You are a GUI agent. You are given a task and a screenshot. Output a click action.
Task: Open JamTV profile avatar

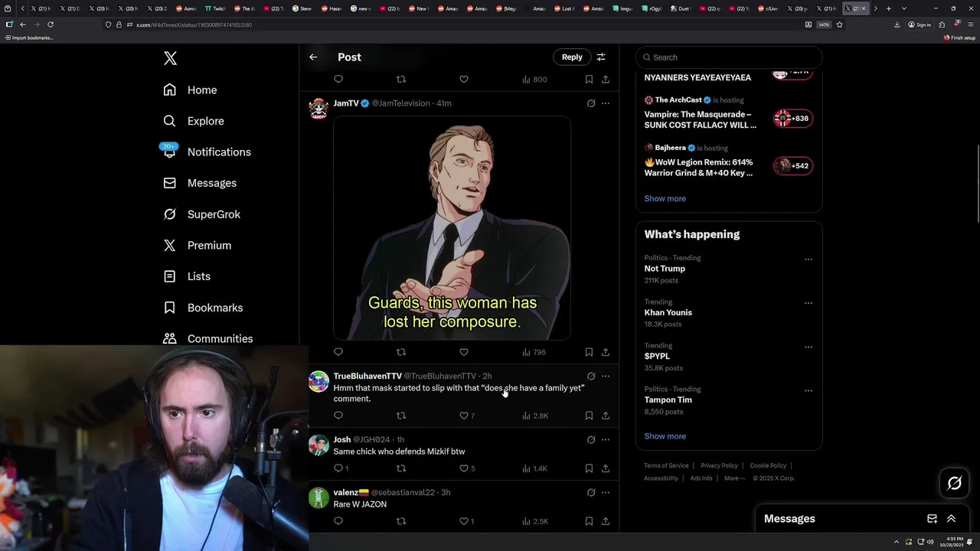coord(318,109)
